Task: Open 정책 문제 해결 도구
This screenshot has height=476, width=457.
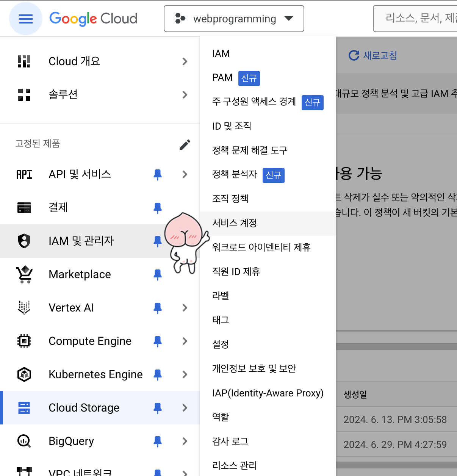Action: (x=268, y=150)
